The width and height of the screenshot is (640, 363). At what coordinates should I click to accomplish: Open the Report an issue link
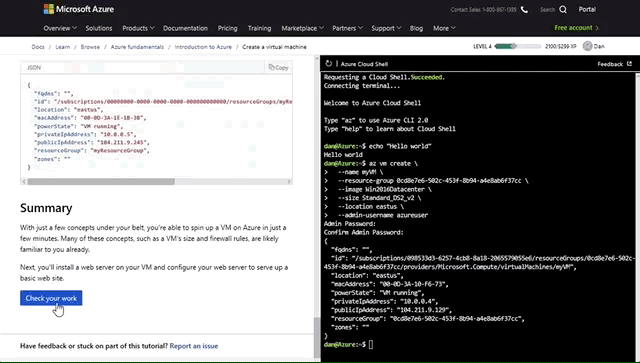pos(194,346)
